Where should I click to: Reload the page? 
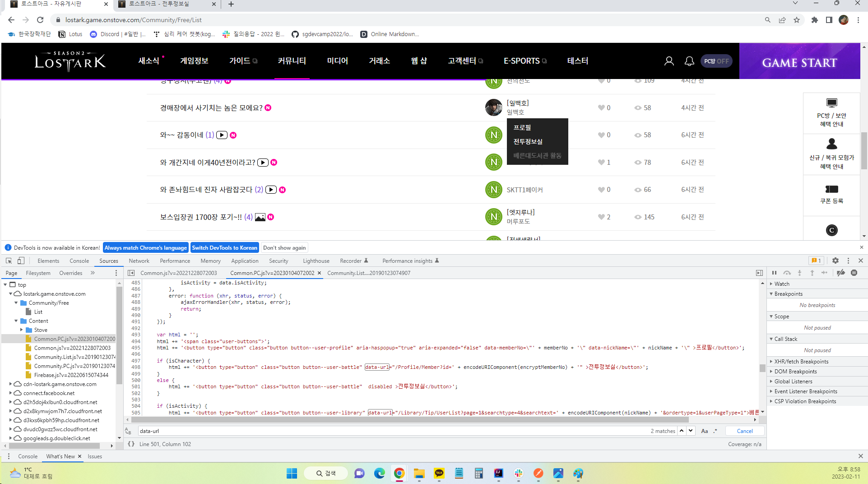[40, 20]
